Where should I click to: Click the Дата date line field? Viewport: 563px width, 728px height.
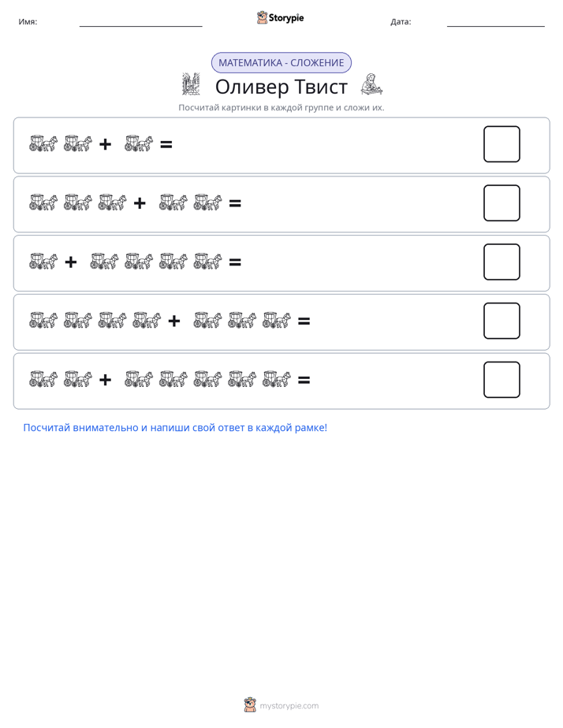pos(496,22)
